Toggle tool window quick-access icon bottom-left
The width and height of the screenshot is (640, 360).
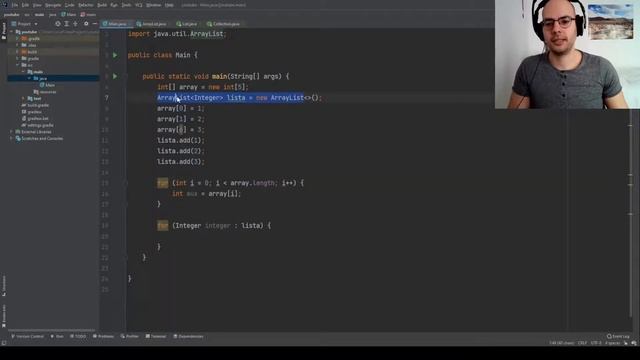(4, 343)
